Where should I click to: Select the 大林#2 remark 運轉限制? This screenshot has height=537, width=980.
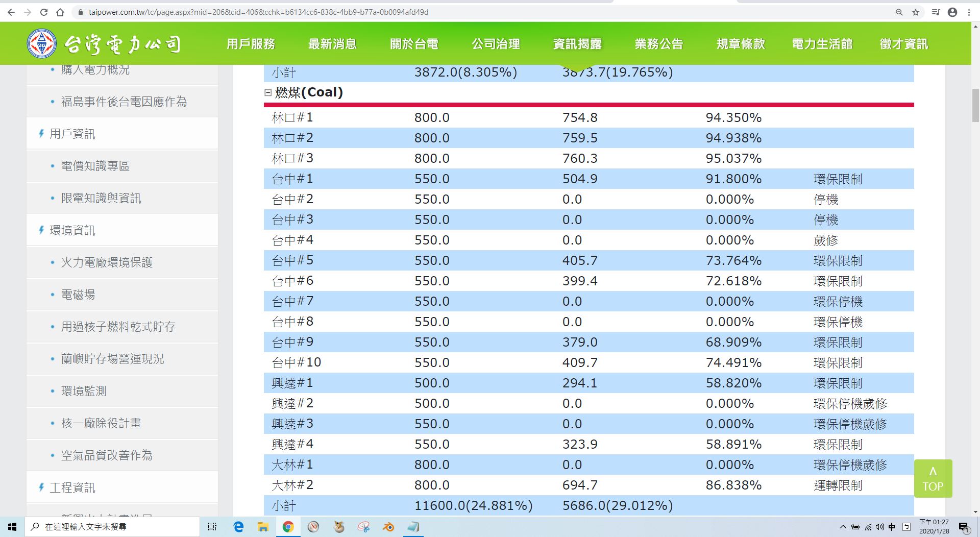(838, 485)
